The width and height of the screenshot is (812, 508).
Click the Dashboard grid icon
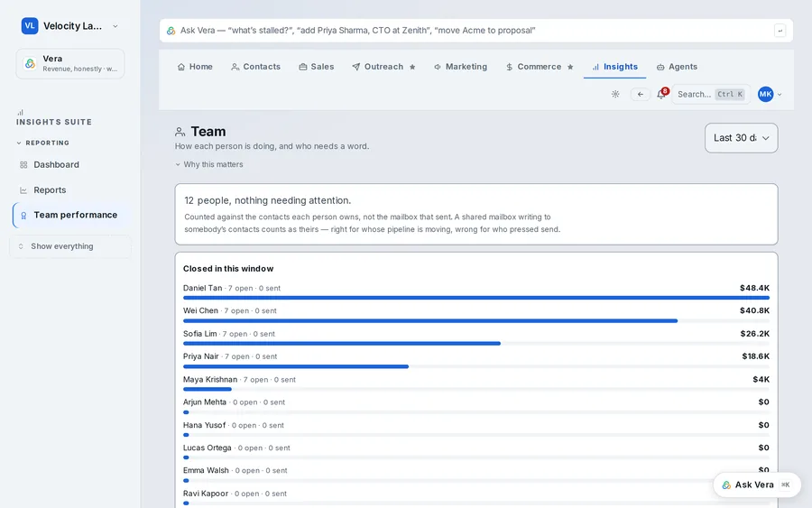pyautogui.click(x=23, y=165)
